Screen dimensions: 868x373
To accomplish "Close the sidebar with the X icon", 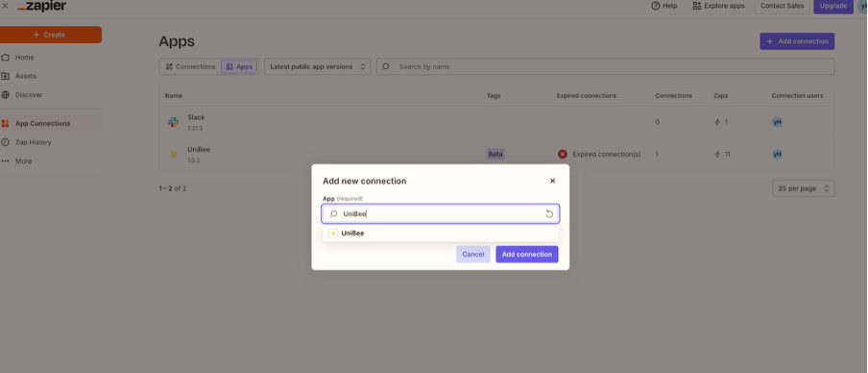I will (5, 6).
